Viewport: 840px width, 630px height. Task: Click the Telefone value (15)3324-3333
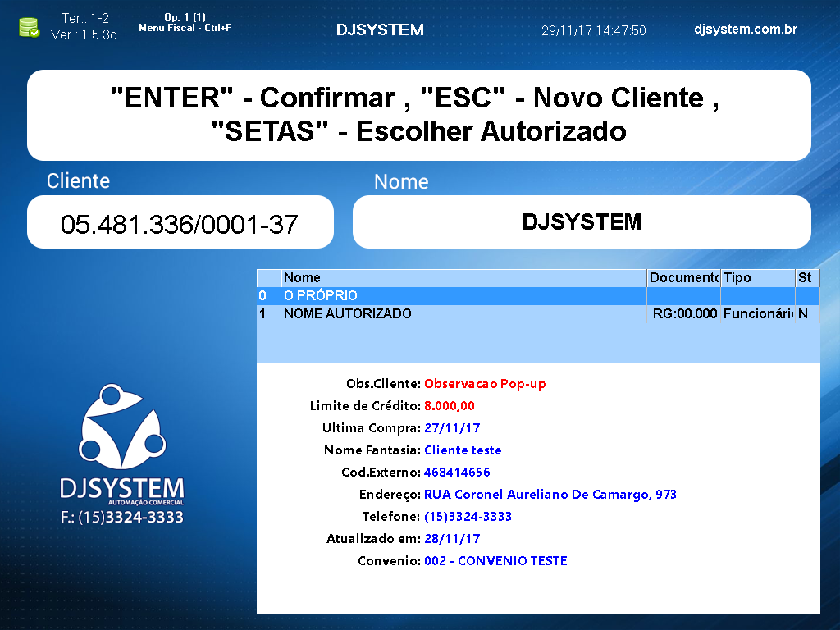(x=468, y=517)
